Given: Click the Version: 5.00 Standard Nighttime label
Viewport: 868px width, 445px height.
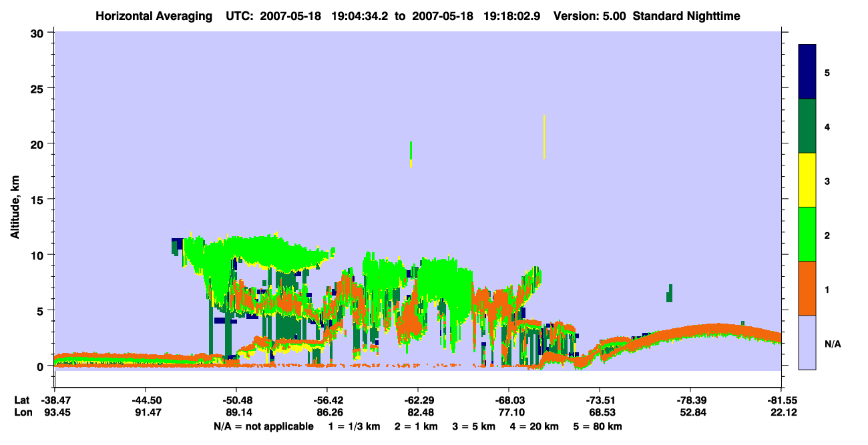Looking at the screenshot, I should (x=646, y=16).
